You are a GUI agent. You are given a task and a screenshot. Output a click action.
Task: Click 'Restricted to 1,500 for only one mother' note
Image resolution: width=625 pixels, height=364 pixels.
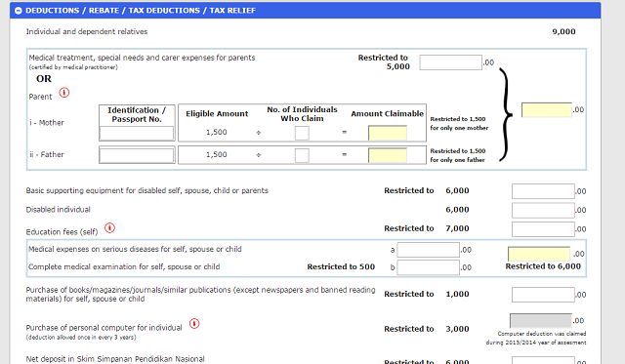click(459, 124)
